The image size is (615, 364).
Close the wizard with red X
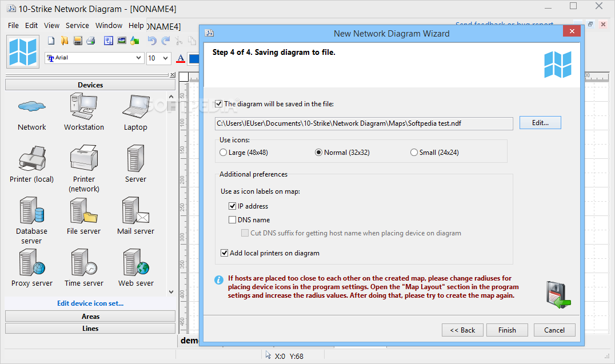point(572,31)
